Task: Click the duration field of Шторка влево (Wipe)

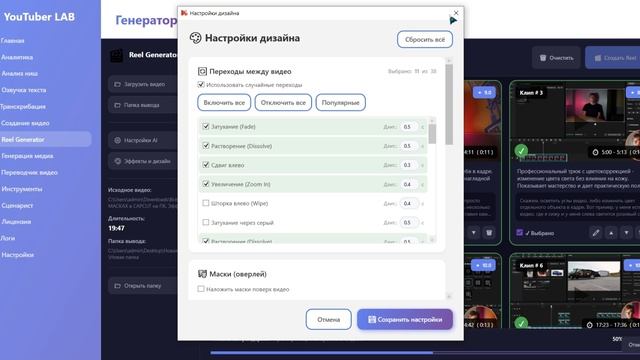Action: [x=409, y=203]
